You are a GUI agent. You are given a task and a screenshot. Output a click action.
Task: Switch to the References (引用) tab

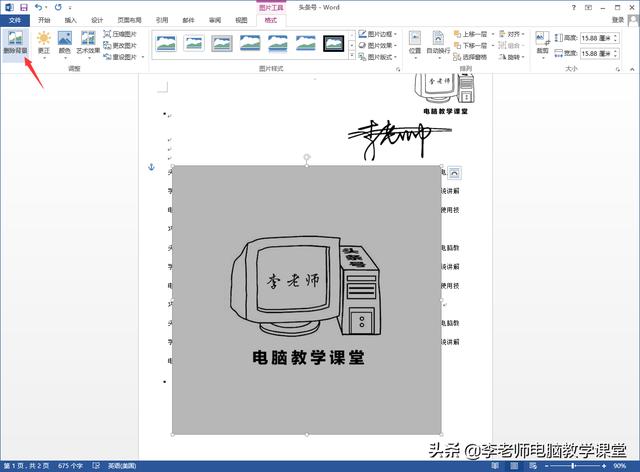tap(162, 20)
